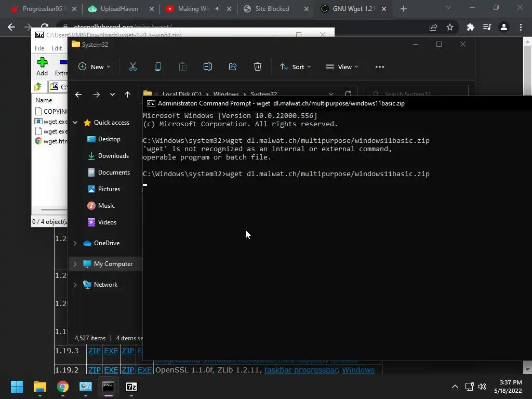The image size is (532, 399).
Task: Click the Rename icon in File Explorer toolbar
Action: (x=208, y=67)
